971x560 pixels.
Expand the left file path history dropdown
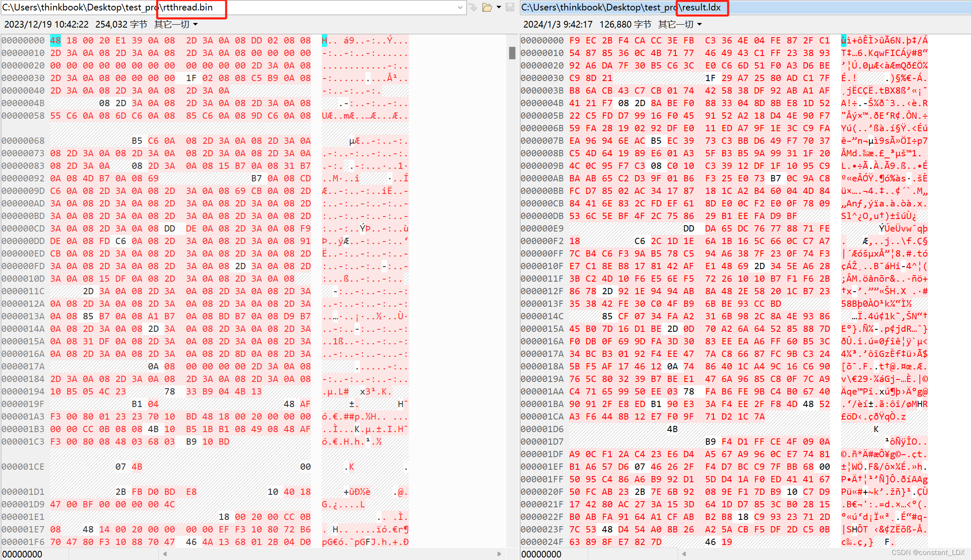(460, 8)
